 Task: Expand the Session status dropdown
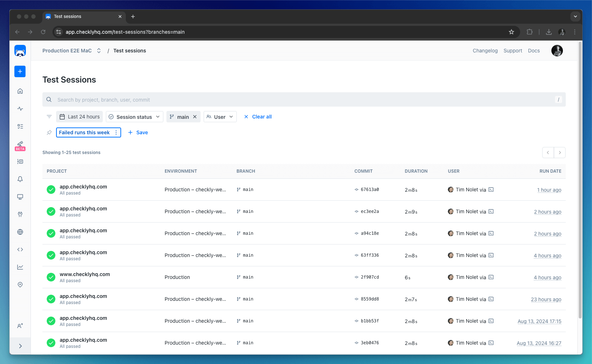click(134, 117)
